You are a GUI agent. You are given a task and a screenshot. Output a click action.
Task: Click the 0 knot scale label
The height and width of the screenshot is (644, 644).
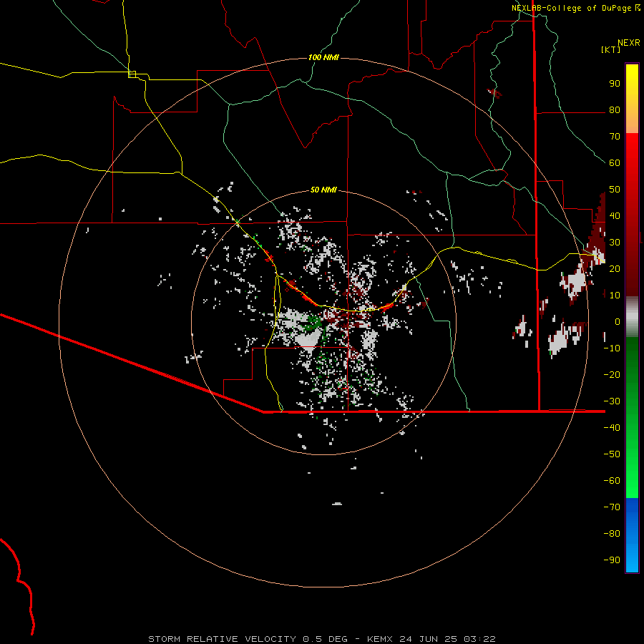(618, 321)
